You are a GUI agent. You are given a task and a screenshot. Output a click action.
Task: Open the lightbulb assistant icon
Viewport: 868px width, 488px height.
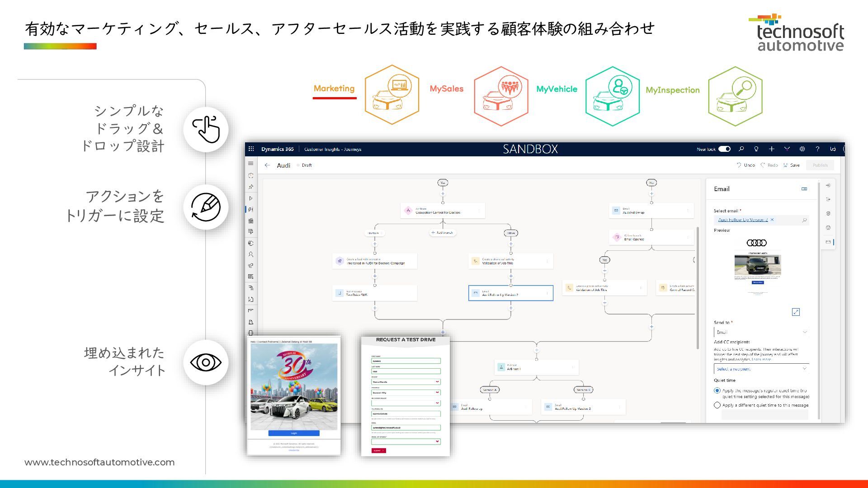(x=756, y=149)
